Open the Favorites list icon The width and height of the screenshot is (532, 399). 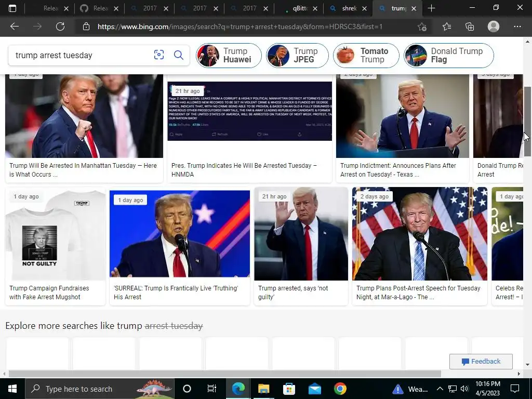[x=447, y=26]
